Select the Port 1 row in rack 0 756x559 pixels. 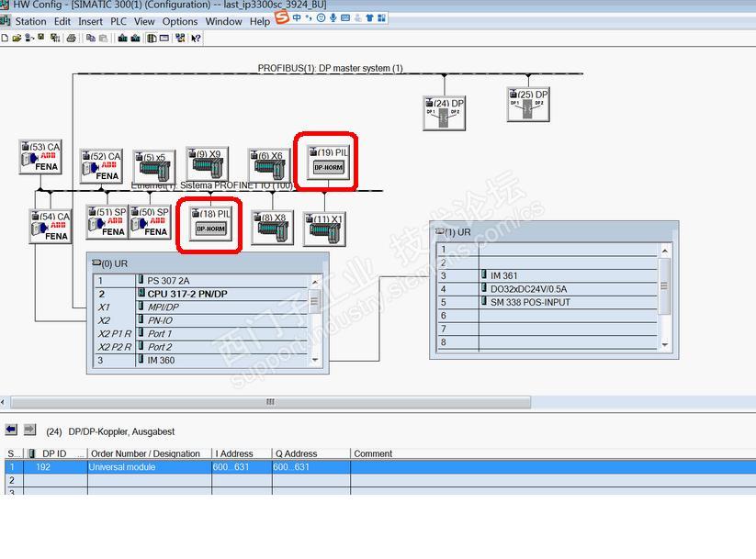pos(201,333)
